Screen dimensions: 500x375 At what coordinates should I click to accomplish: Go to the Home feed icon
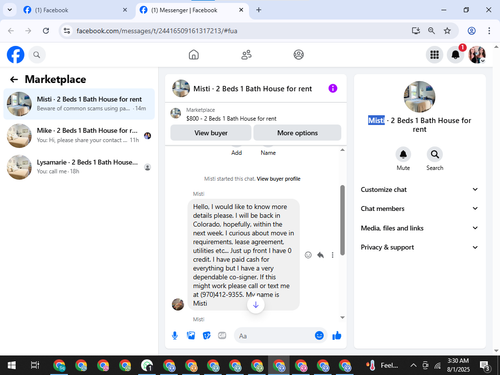coord(194,55)
